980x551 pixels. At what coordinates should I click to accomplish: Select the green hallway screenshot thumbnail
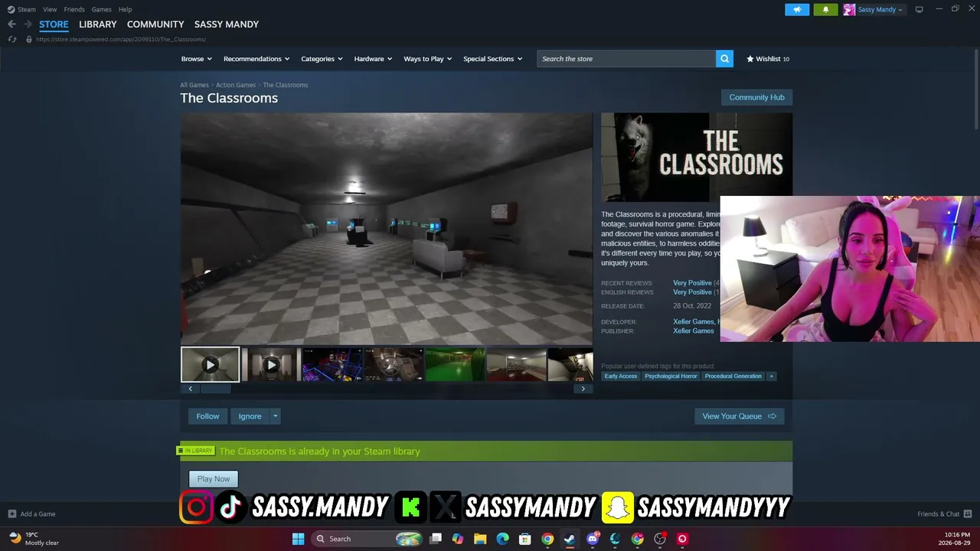pos(455,365)
